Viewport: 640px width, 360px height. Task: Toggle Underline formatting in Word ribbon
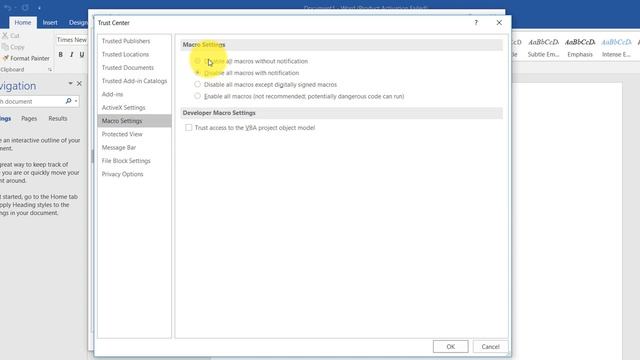tap(82, 55)
